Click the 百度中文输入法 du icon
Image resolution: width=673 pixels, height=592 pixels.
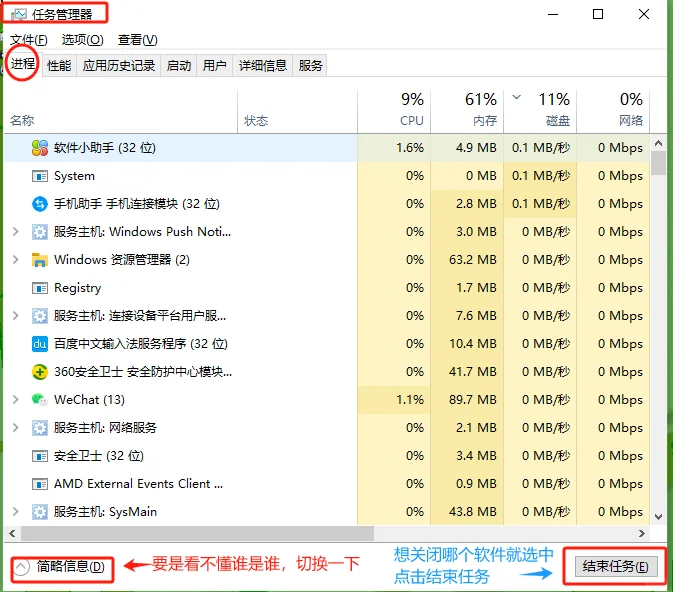pyautogui.click(x=40, y=344)
